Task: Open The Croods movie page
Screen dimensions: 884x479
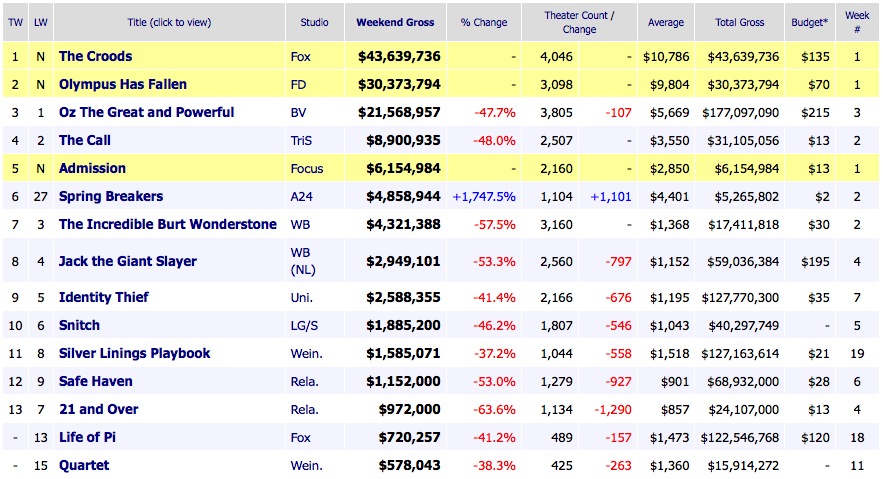Action: tap(95, 56)
